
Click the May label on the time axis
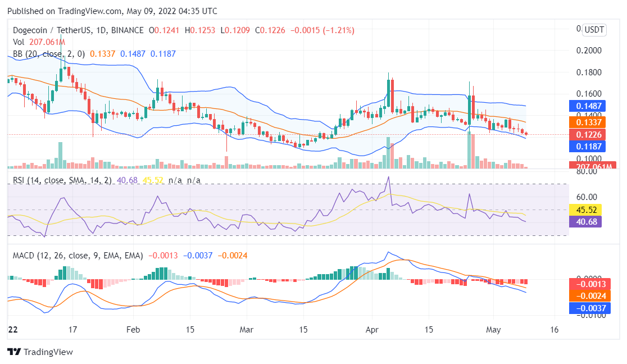click(494, 330)
